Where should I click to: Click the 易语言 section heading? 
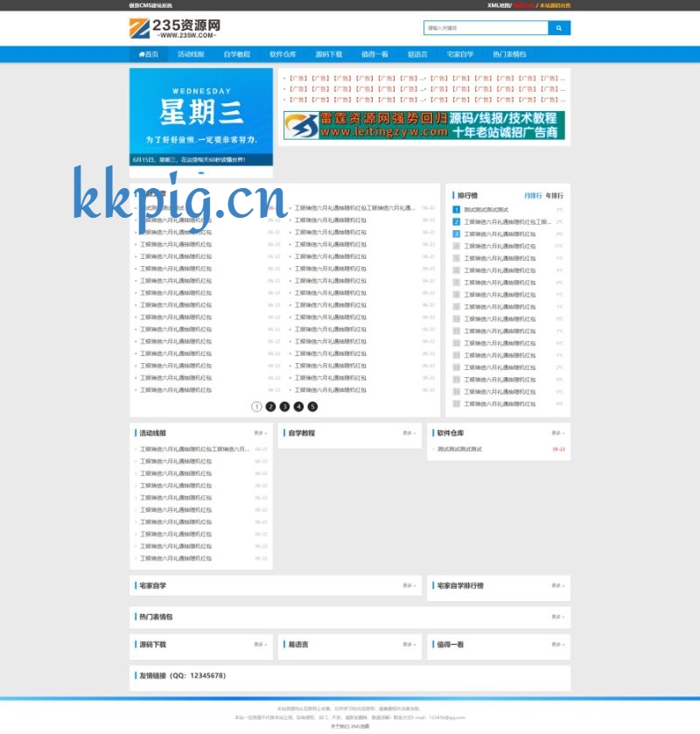(x=298, y=645)
